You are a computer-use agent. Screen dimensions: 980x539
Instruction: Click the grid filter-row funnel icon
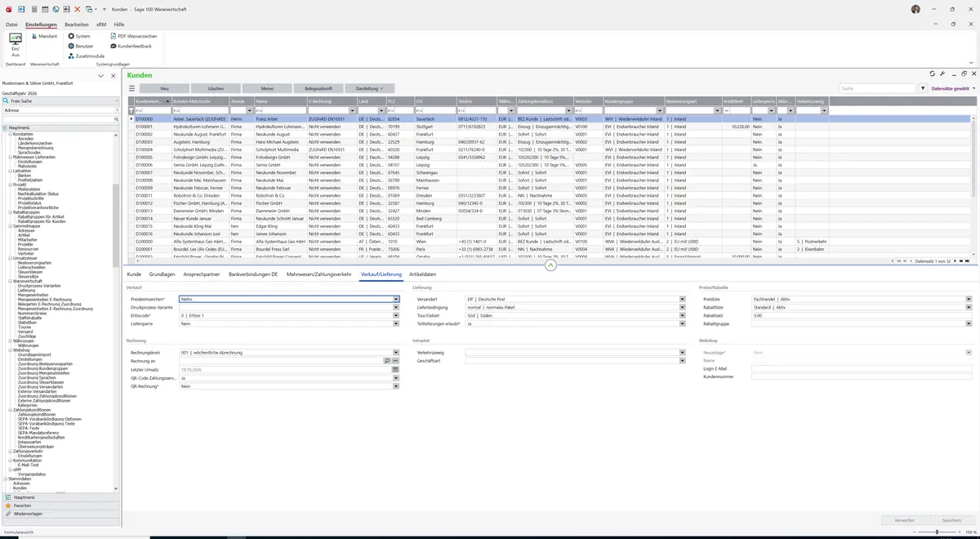tap(131, 110)
